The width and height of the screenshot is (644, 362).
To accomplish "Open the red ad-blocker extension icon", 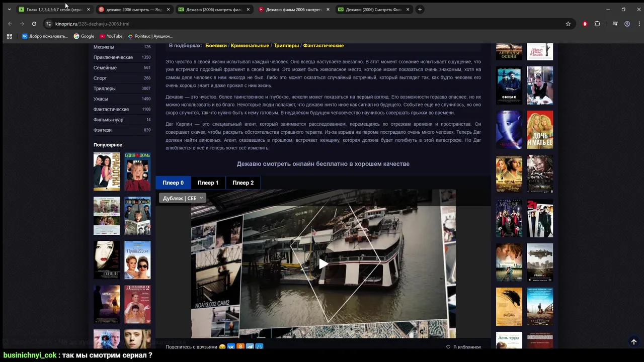I will 585,24.
